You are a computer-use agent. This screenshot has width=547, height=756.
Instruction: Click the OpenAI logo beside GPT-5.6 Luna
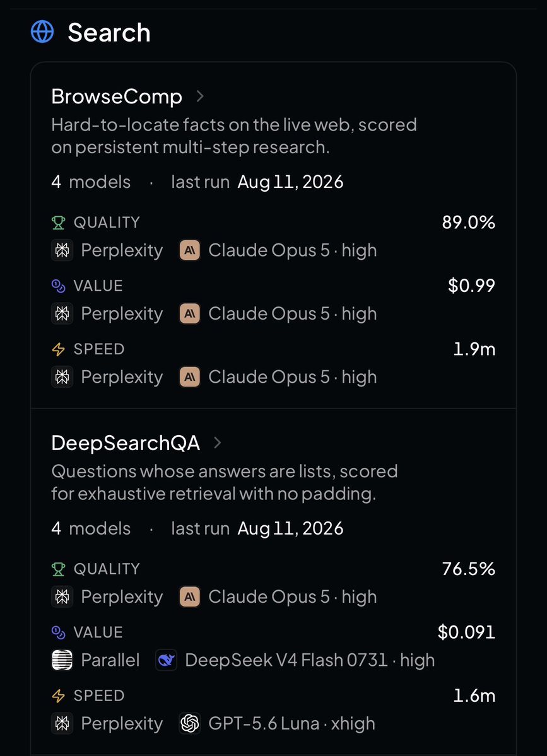(x=189, y=723)
